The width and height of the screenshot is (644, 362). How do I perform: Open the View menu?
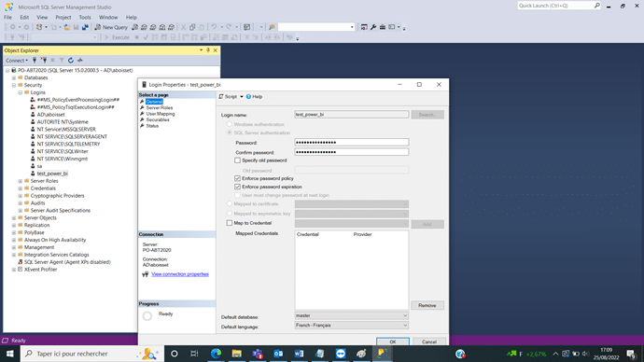(42, 17)
